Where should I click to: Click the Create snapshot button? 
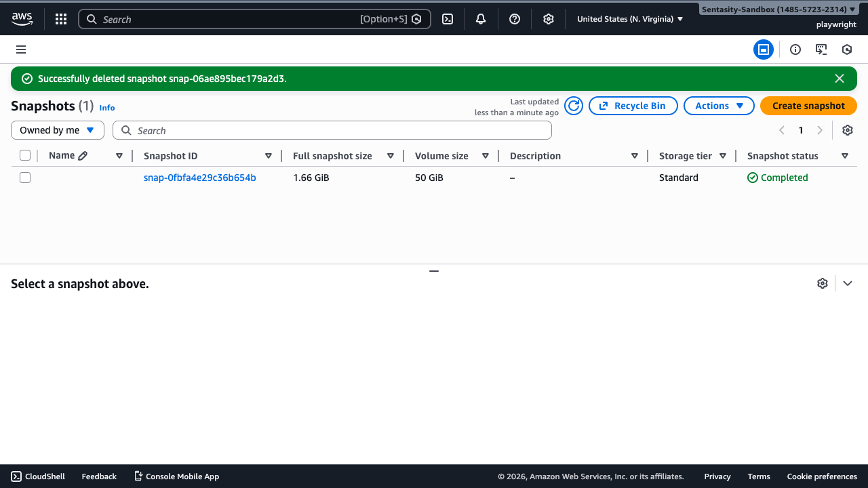(x=808, y=106)
